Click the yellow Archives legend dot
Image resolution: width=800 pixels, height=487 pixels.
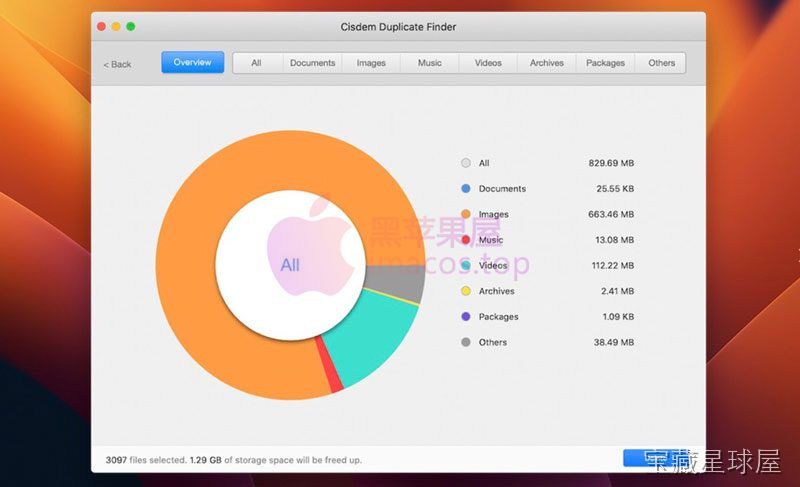point(466,291)
